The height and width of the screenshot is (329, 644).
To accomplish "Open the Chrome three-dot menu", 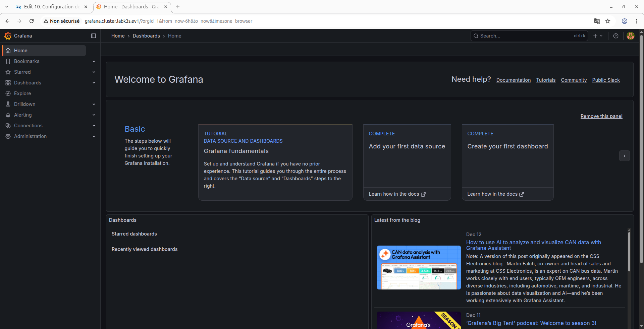I will coord(637,21).
